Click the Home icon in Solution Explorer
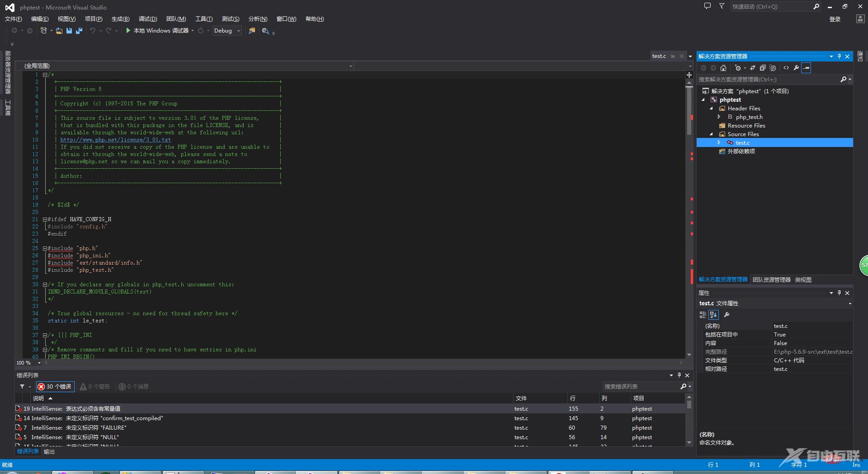Screen dimensions: 868x474 click(723, 68)
